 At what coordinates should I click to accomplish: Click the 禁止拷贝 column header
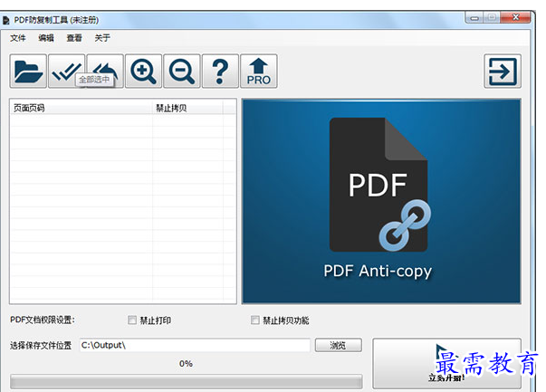[187, 108]
